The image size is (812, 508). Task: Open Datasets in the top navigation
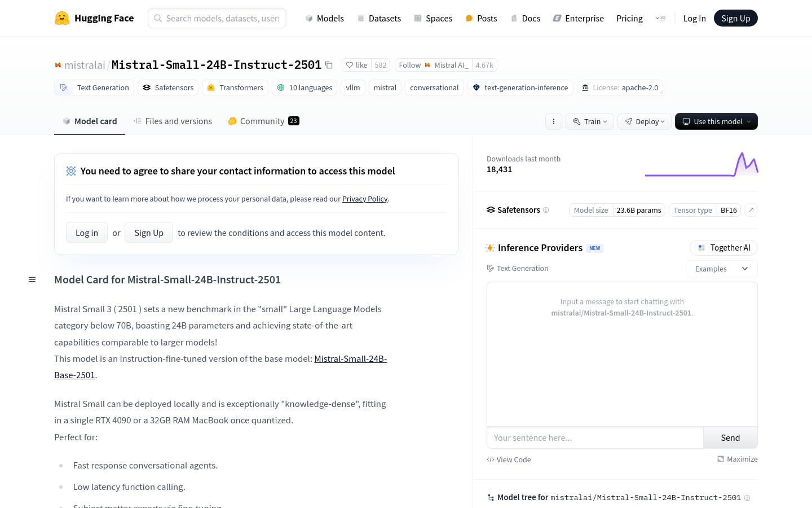(379, 18)
